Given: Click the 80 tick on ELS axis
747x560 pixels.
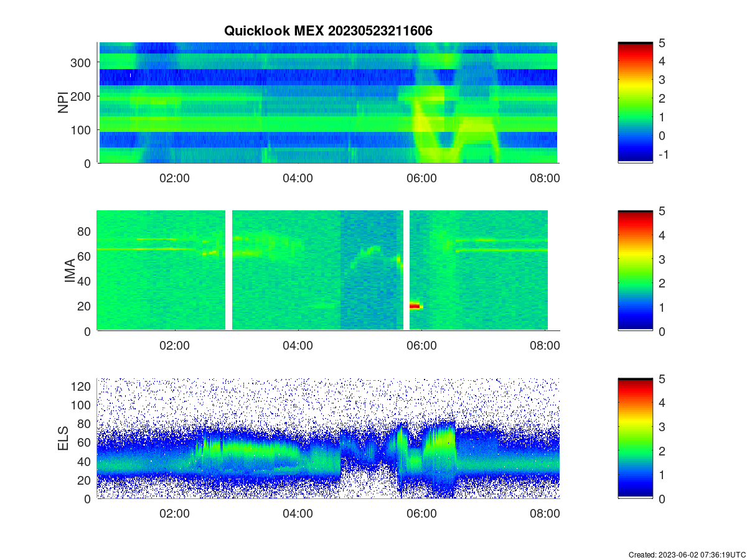Looking at the screenshot, I should (x=85, y=424).
